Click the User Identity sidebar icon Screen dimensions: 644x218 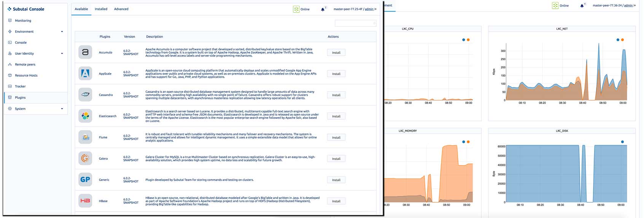(10, 54)
